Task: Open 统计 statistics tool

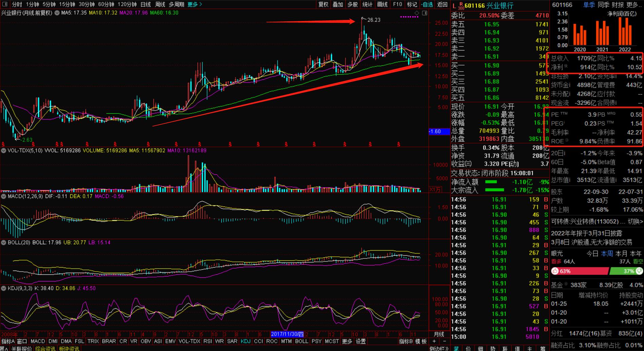Action: 367,4
